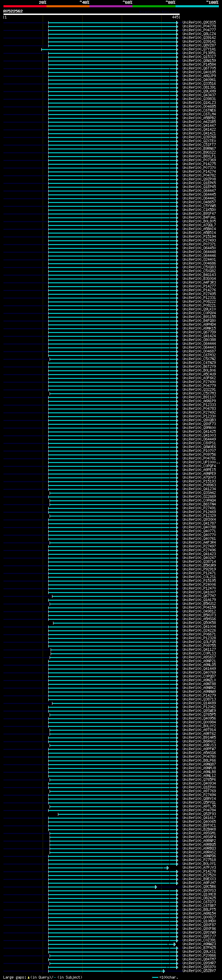Click the =100char. scale legend

pos(165,977)
